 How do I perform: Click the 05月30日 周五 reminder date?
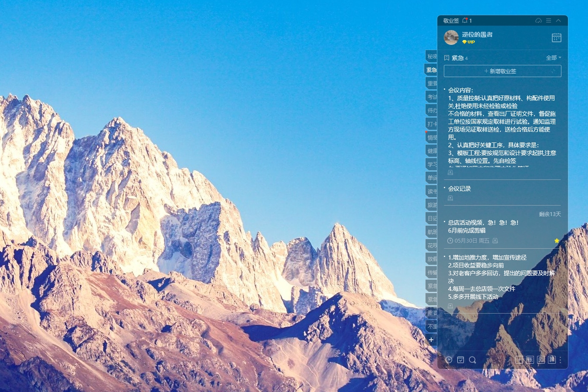(472, 240)
